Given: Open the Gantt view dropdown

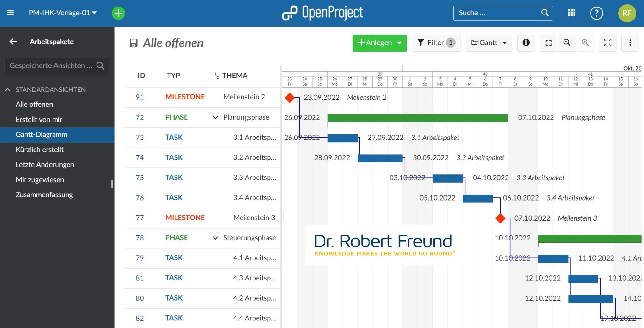Looking at the screenshot, I should [x=489, y=43].
